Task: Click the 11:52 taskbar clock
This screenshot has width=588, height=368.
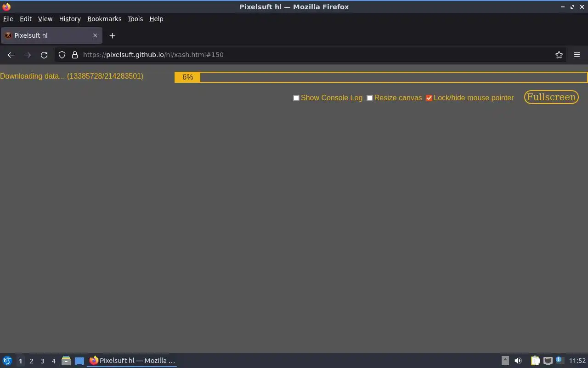Action: coord(577,361)
